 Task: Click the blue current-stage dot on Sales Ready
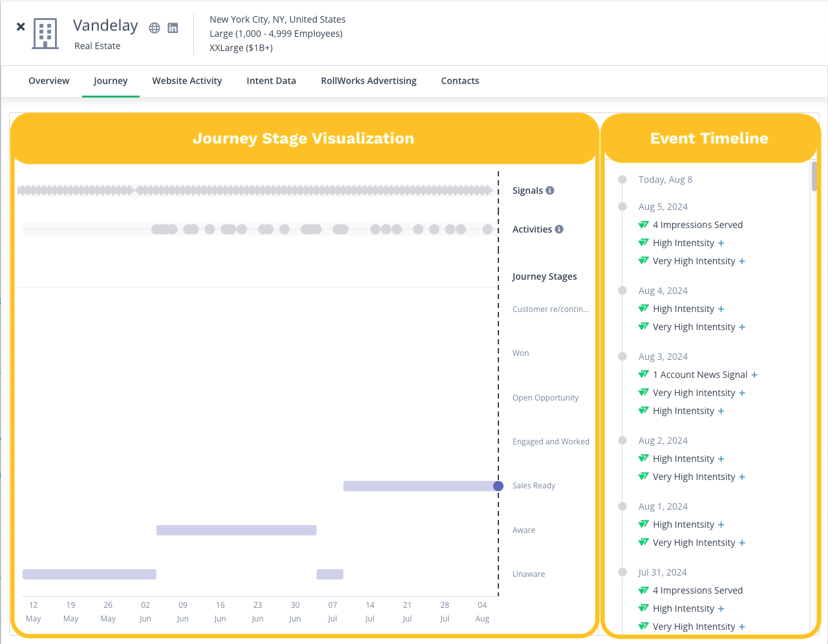pos(498,486)
